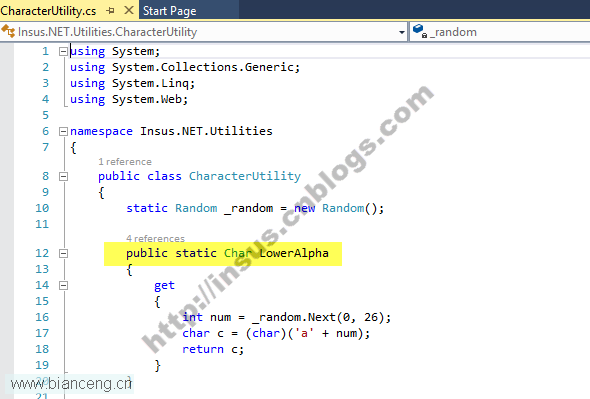
Task: Open the Insus.NET.Utilities.CharacterUtility class dropdown
Action: [x=402, y=32]
